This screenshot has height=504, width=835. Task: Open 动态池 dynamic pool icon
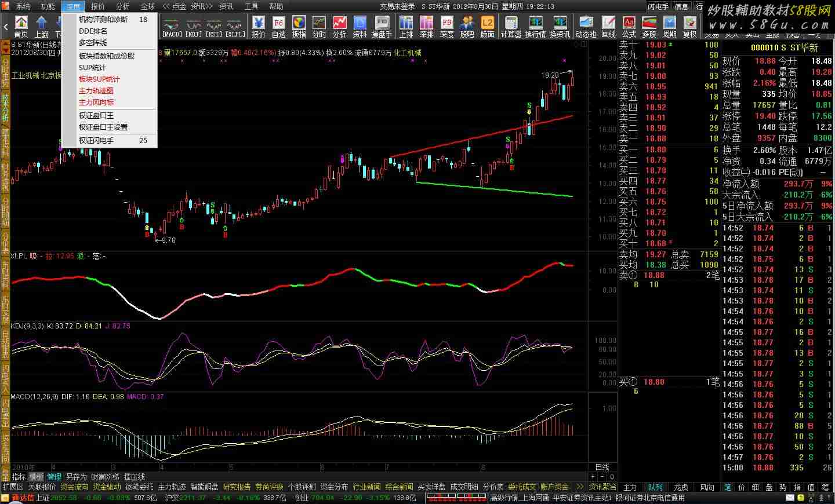click(586, 27)
